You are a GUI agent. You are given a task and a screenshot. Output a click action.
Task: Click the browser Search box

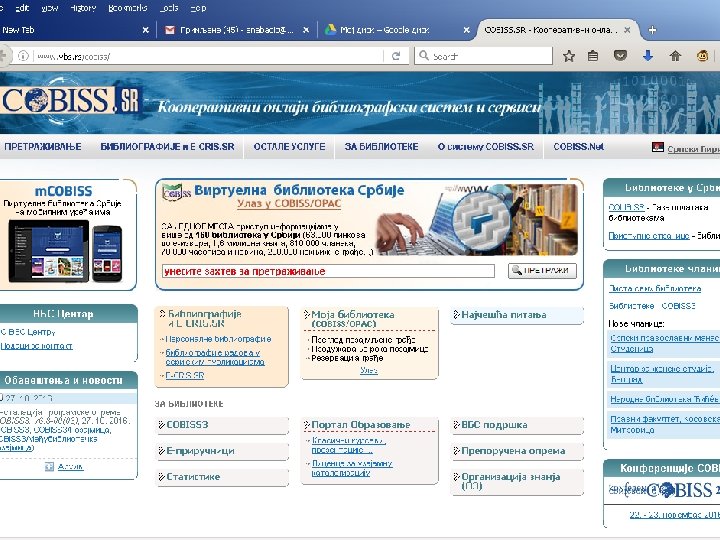click(x=484, y=56)
